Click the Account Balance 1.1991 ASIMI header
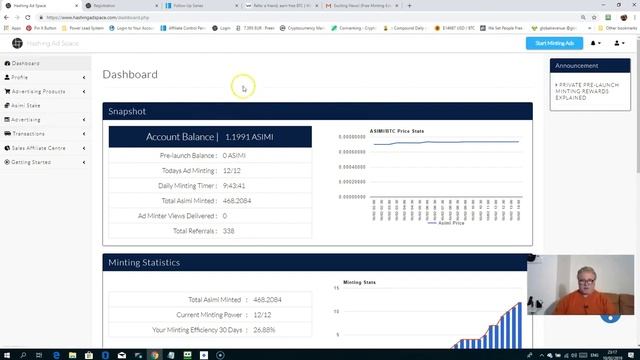Image resolution: width=640 pixels, height=360 pixels. (210, 137)
